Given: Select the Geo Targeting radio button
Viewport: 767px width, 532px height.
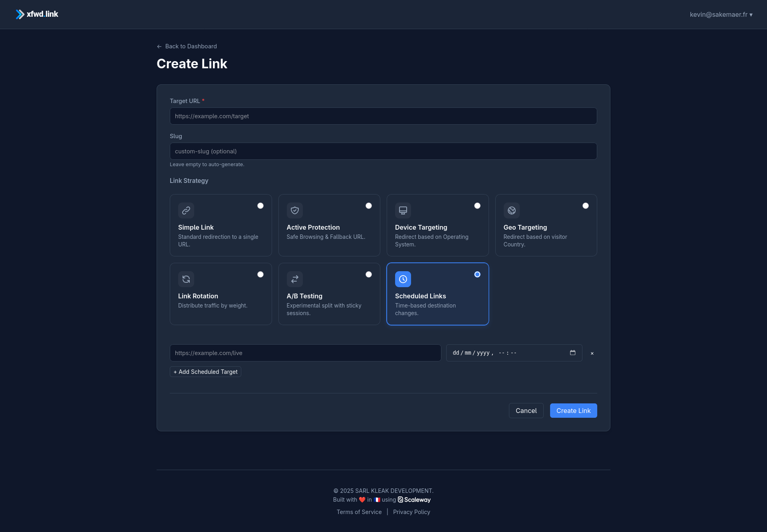Looking at the screenshot, I should 586,206.
